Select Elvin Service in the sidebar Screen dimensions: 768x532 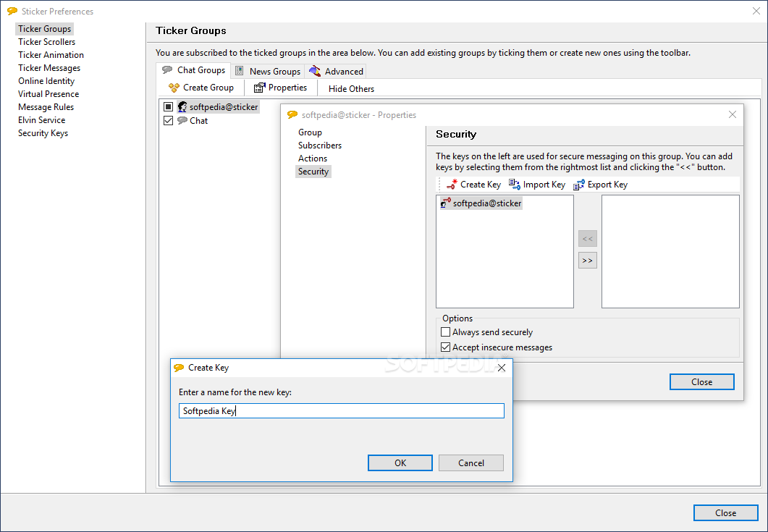pos(42,120)
